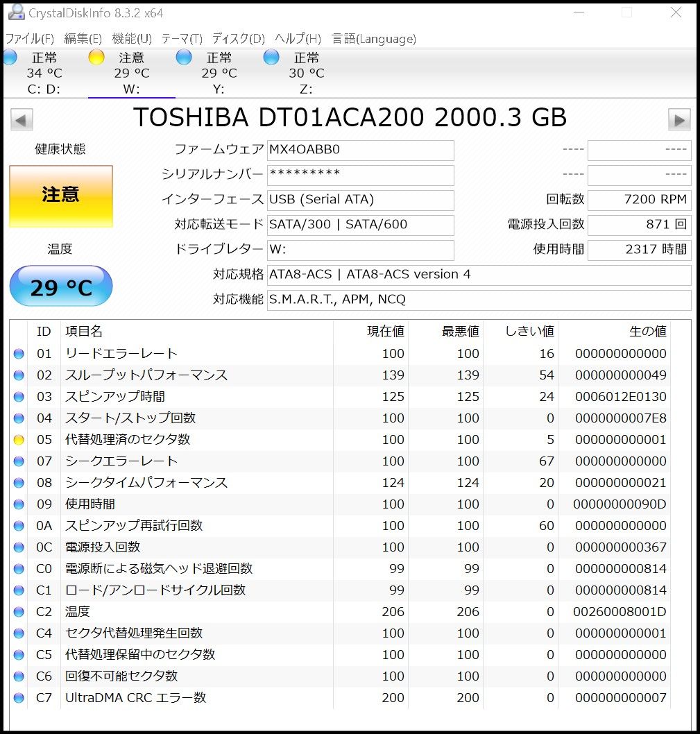Open the テーマ(T) menu
Screen dimensions: 700x734
click(x=182, y=39)
